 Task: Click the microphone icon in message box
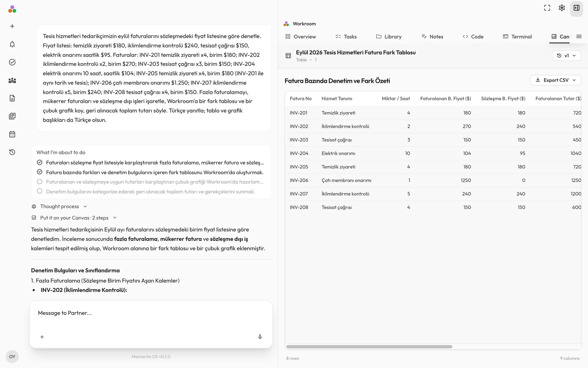point(260,337)
